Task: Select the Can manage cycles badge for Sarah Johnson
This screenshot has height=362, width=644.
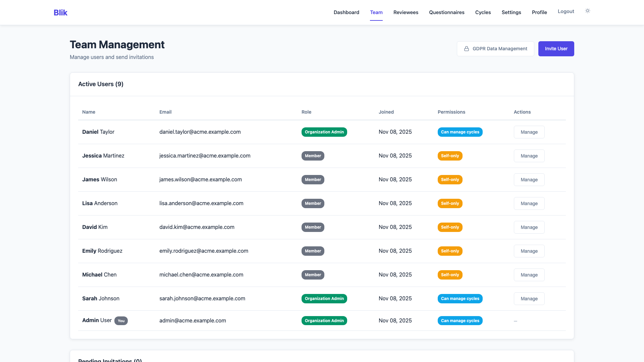Action: [x=460, y=298]
